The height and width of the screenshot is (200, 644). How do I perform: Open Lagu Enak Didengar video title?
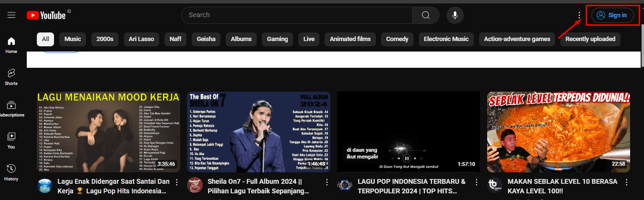click(114, 186)
